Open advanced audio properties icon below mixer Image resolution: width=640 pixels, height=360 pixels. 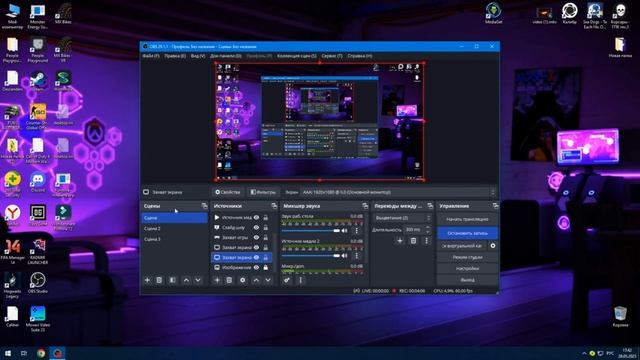tap(287, 280)
